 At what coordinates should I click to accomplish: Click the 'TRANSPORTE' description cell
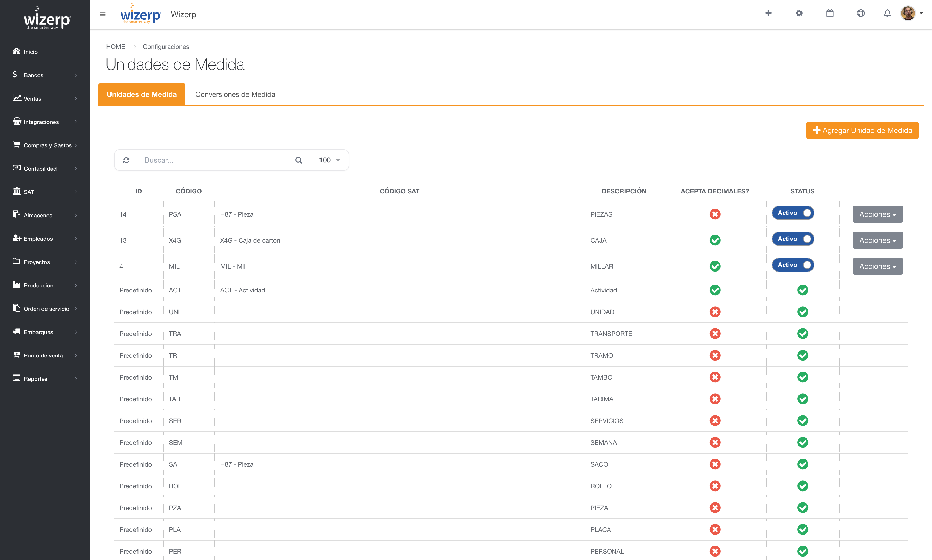pyautogui.click(x=624, y=334)
